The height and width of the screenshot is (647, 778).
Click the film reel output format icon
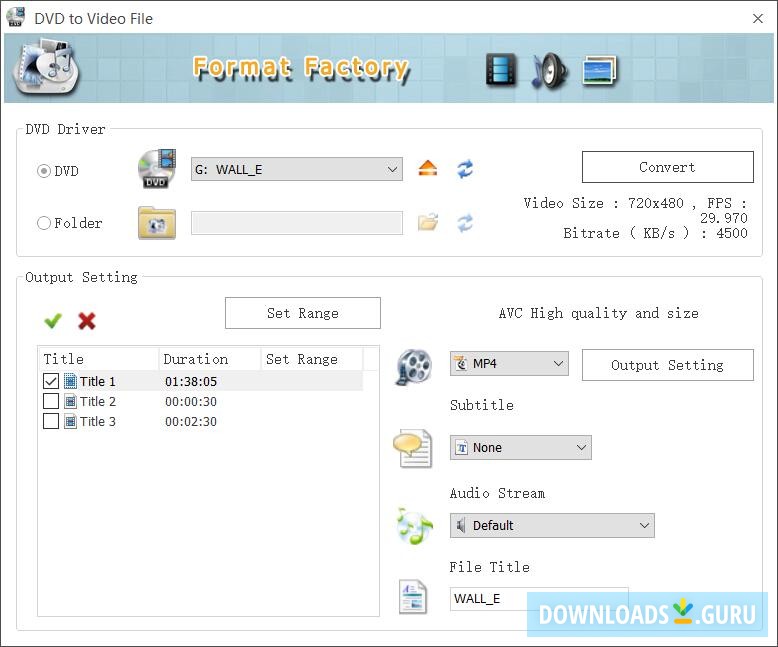coord(414,367)
